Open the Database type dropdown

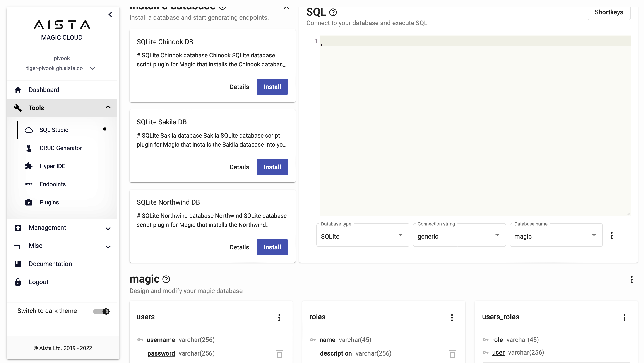click(x=363, y=236)
